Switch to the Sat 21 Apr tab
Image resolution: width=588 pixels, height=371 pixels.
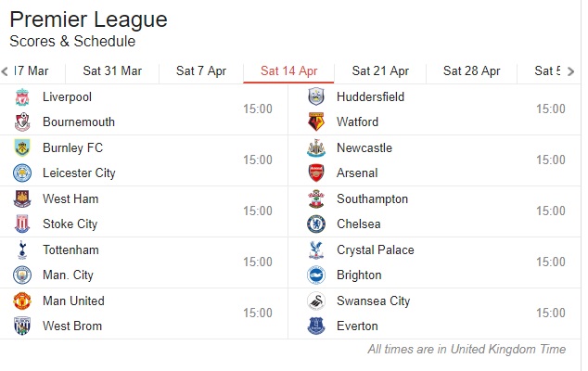380,70
